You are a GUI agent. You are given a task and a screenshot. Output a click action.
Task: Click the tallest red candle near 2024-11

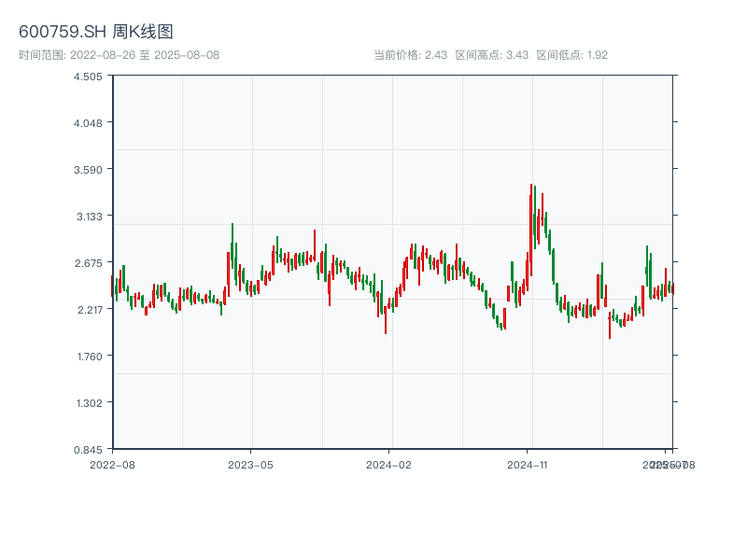(x=530, y=229)
